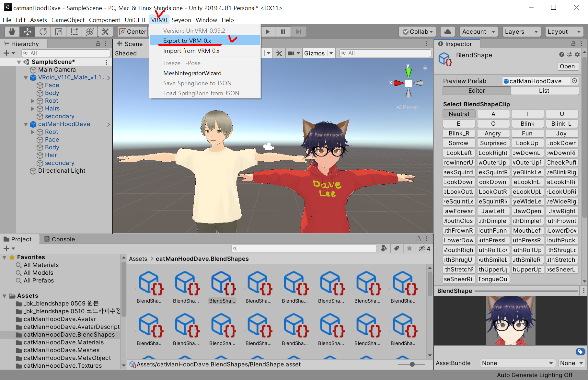Open the Collab dropdown
The width and height of the screenshot is (588, 380).
417,31
